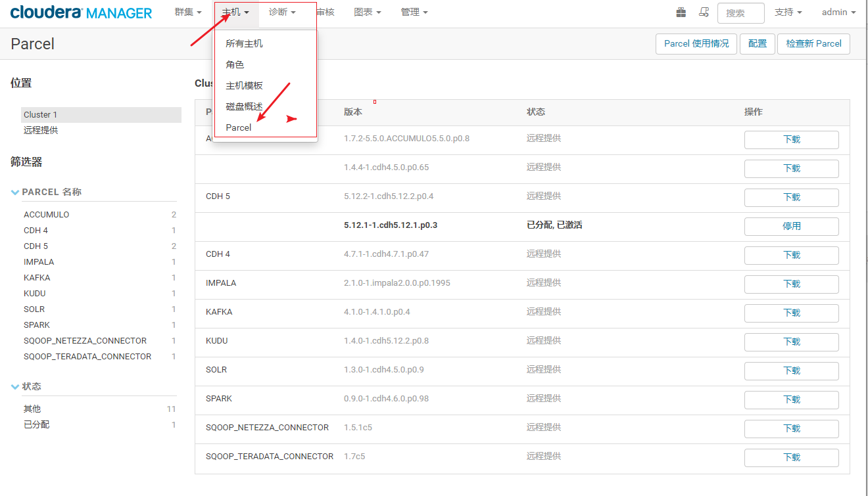Download the SPARK parcel
Viewport: 868px width, 496px height.
point(792,400)
